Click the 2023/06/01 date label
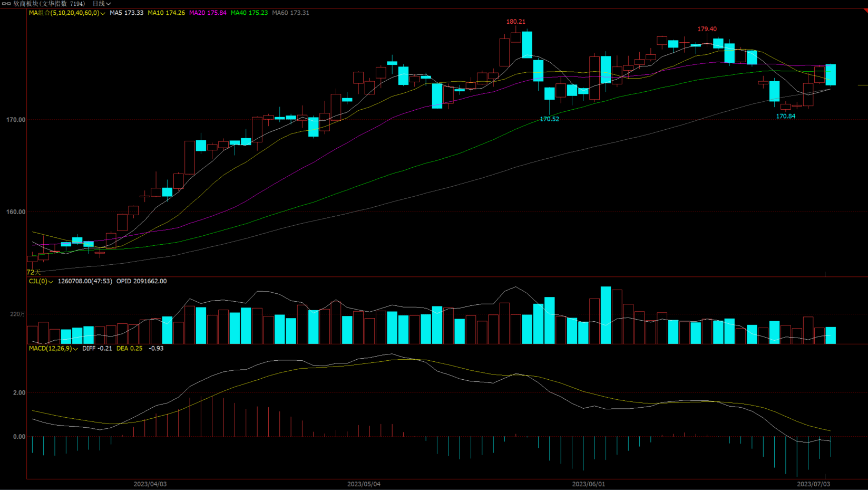The height and width of the screenshot is (490, 868). click(589, 484)
